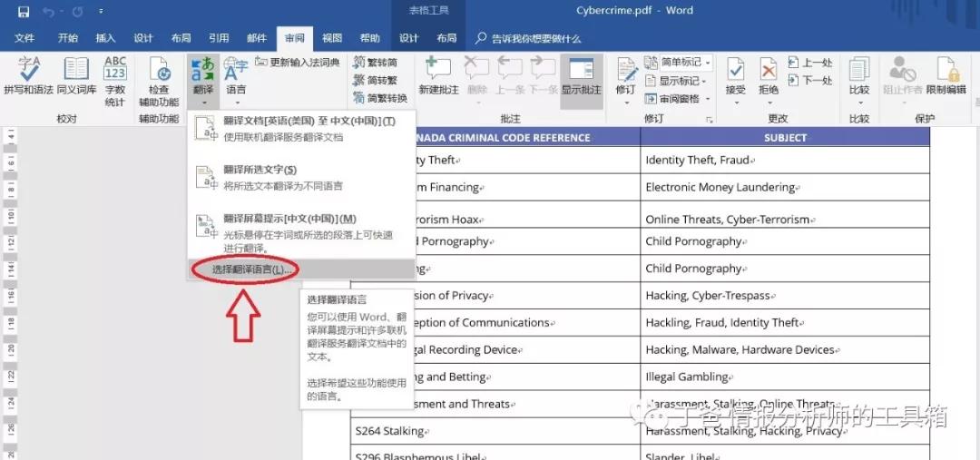Click the Redo icon in quick access toolbar
Screen dimensions: 980x460
(x=77, y=11)
